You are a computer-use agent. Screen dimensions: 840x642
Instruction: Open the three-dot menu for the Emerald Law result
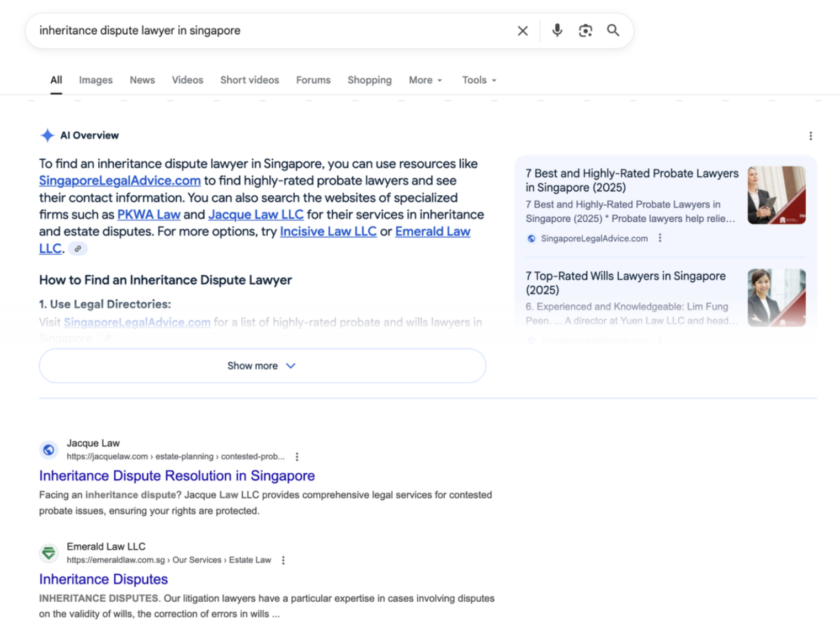pyautogui.click(x=283, y=560)
